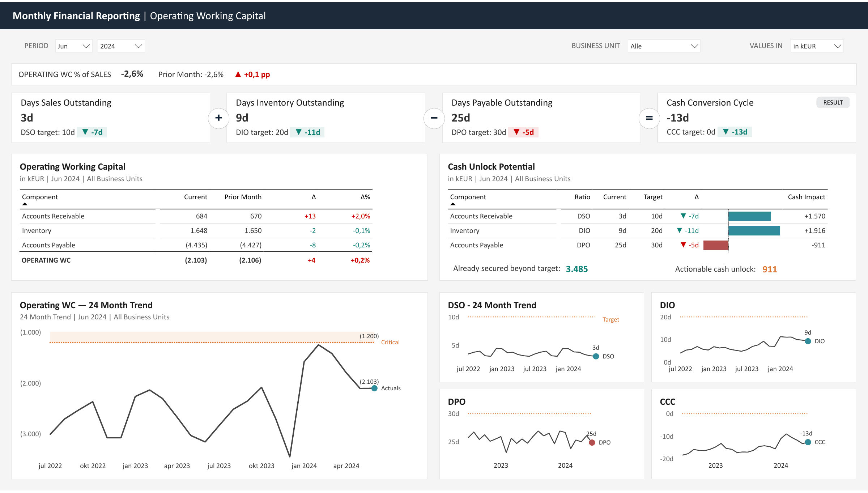Open the Values In dropdown showing in kEUR
This screenshot has height=493, width=868.
pyautogui.click(x=817, y=46)
